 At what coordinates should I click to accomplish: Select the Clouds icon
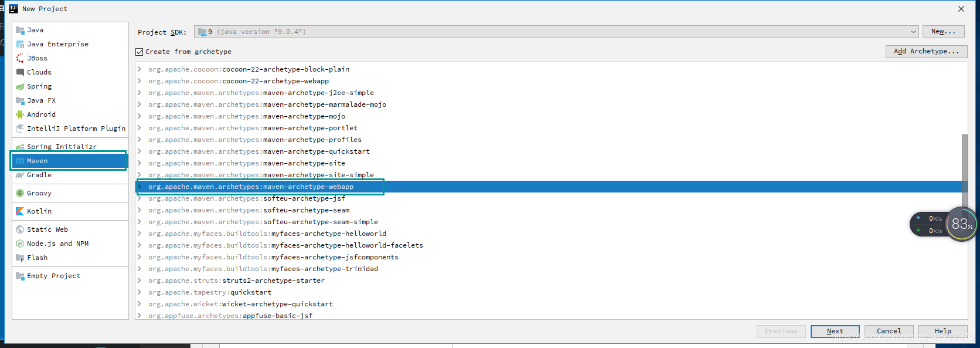point(20,72)
